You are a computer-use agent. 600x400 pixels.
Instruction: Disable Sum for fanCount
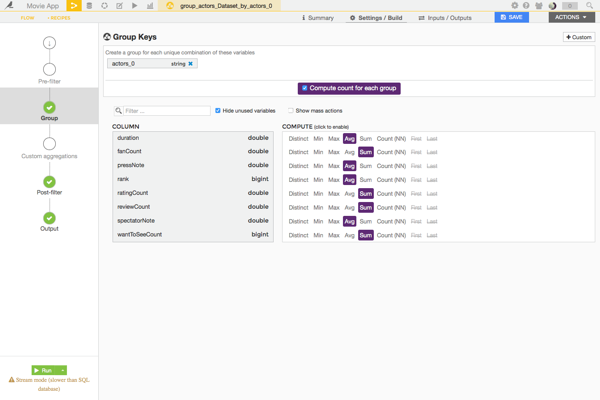click(366, 152)
